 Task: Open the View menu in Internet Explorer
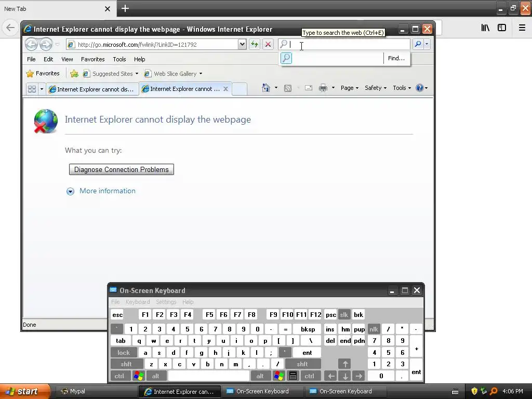[67, 59]
